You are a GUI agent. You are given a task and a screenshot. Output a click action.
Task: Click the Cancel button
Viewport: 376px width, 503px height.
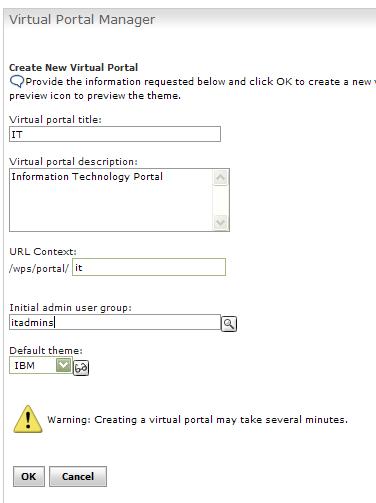coord(78,476)
